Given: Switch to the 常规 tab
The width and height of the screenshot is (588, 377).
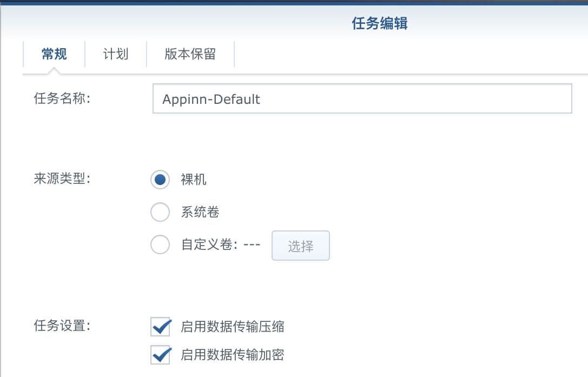Looking at the screenshot, I should click(x=54, y=54).
